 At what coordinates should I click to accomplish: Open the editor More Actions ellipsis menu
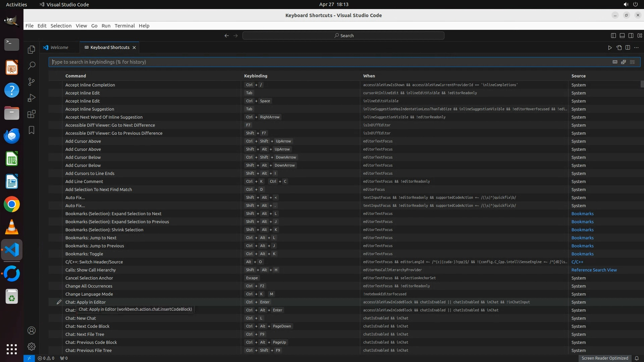click(x=636, y=48)
